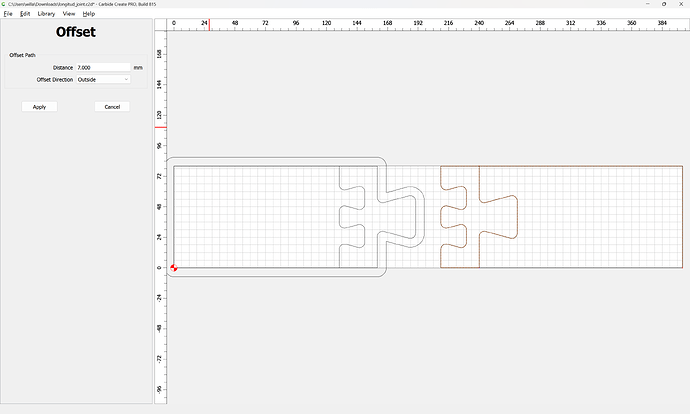Open the View menu
This screenshot has height=414, width=690.
tap(69, 14)
